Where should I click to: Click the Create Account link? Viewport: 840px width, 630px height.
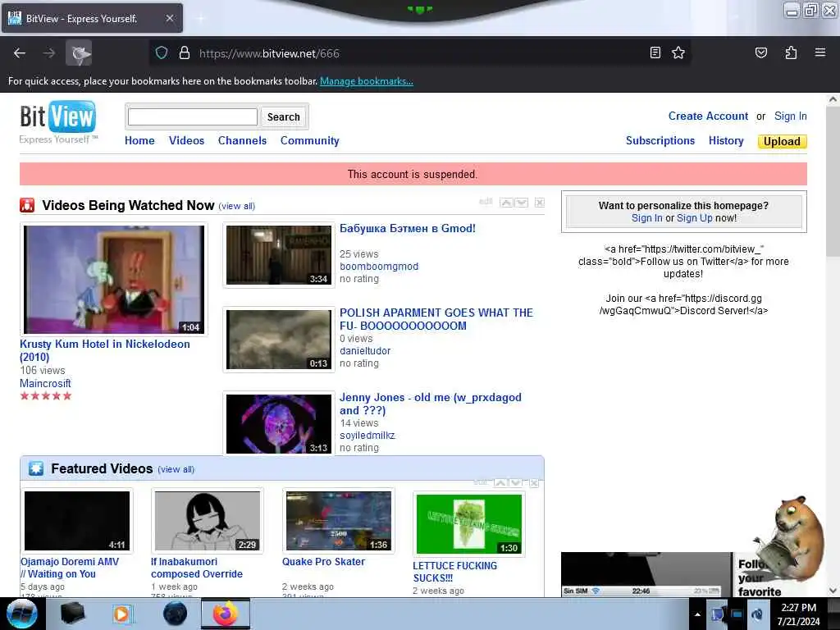(x=708, y=116)
